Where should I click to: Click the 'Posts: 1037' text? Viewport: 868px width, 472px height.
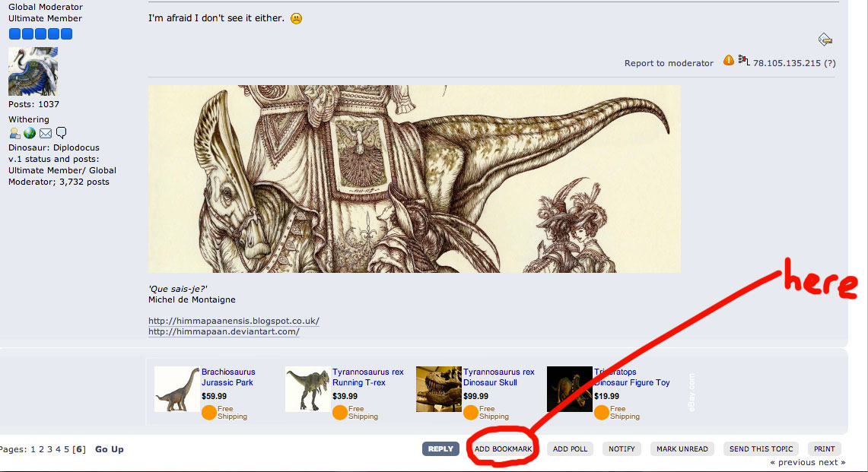coord(33,104)
